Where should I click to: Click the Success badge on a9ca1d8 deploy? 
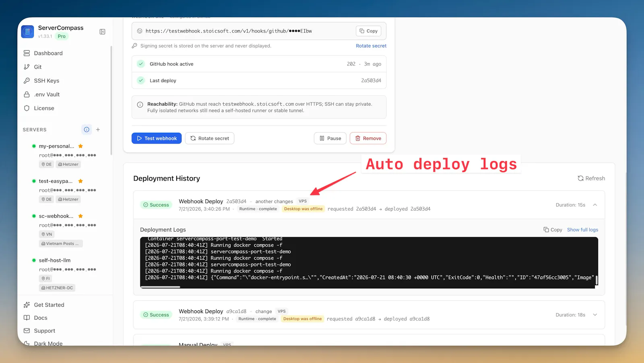[x=156, y=315]
